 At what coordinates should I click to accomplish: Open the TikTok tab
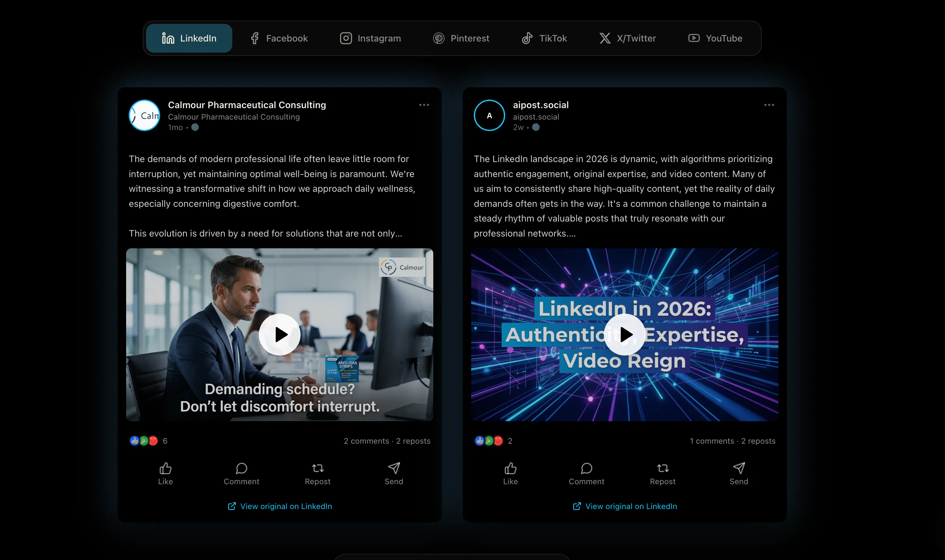(544, 38)
